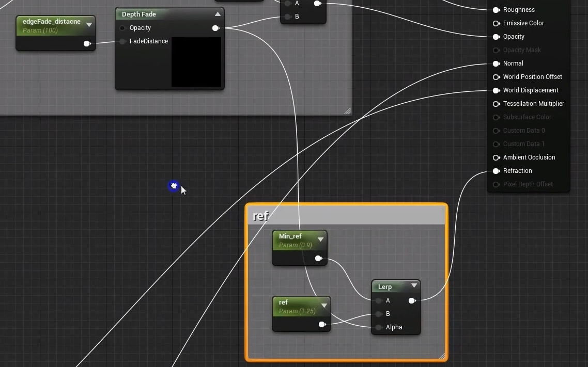Click the disabled Custom Data 1 pin
The width and height of the screenshot is (588, 367).
(x=496, y=144)
